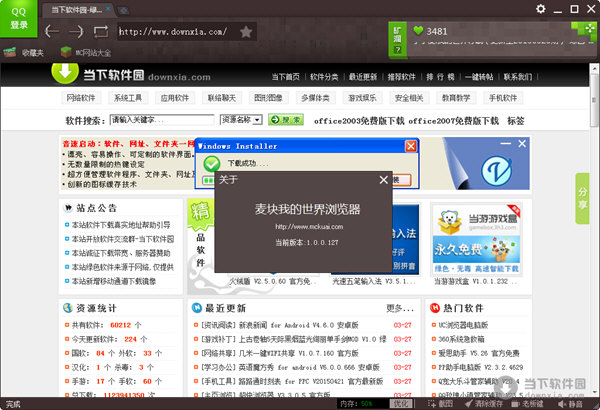Click the blue V logo in the banner

coord(496,170)
